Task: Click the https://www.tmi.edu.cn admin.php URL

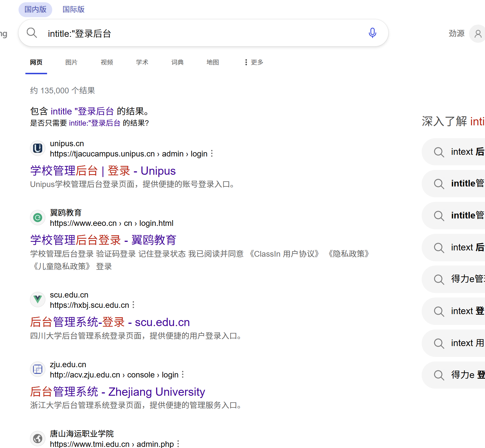Action: point(112,444)
